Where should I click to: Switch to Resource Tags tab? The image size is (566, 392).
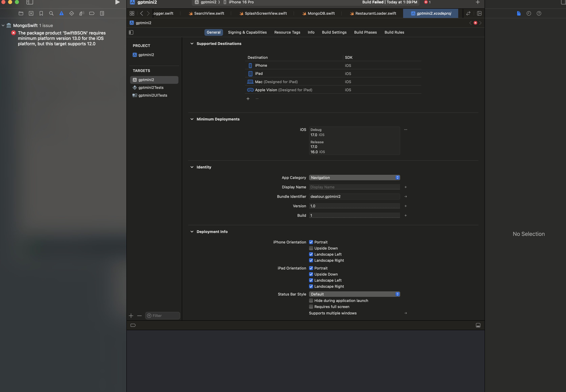(287, 32)
